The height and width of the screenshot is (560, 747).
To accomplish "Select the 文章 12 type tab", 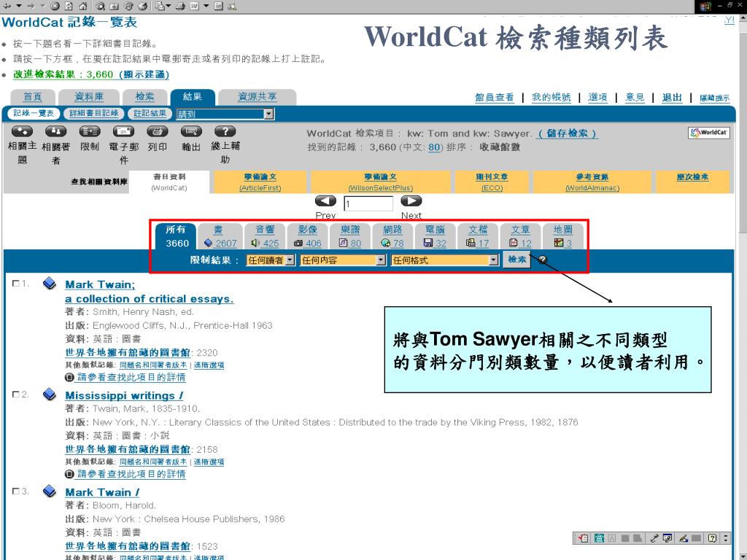I will point(520,236).
